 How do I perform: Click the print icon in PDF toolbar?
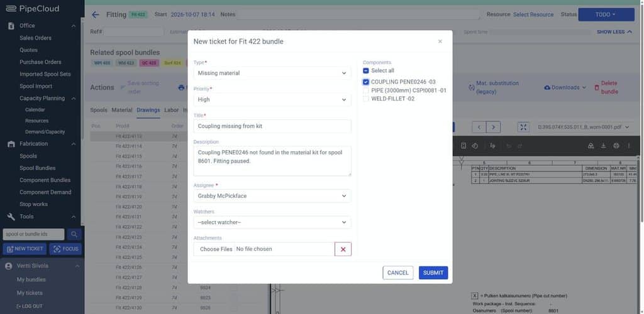click(x=616, y=146)
